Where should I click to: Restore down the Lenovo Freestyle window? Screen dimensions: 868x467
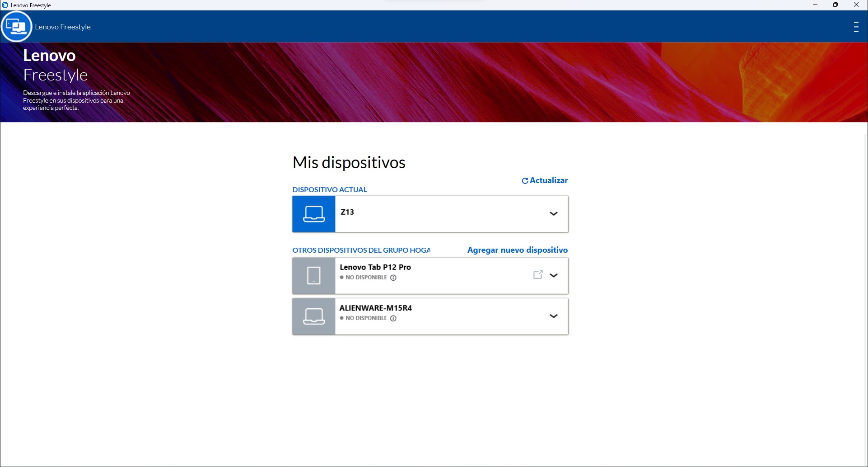(835, 5)
